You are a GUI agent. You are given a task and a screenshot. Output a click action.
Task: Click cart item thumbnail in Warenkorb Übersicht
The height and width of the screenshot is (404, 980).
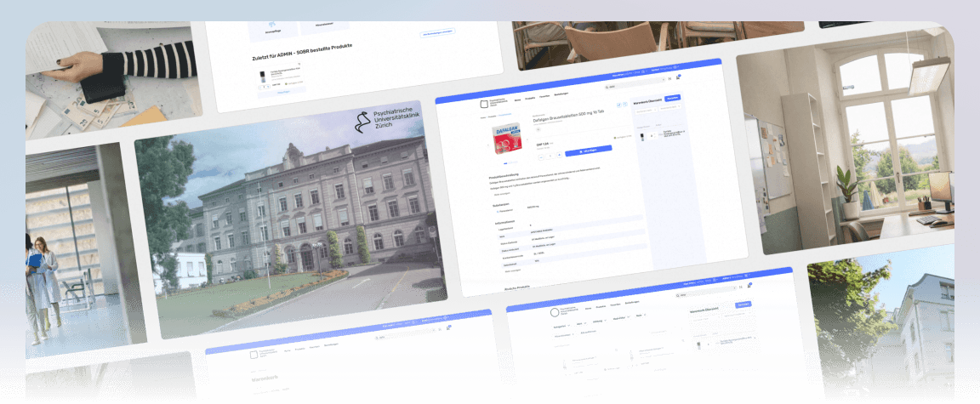pyautogui.click(x=642, y=137)
